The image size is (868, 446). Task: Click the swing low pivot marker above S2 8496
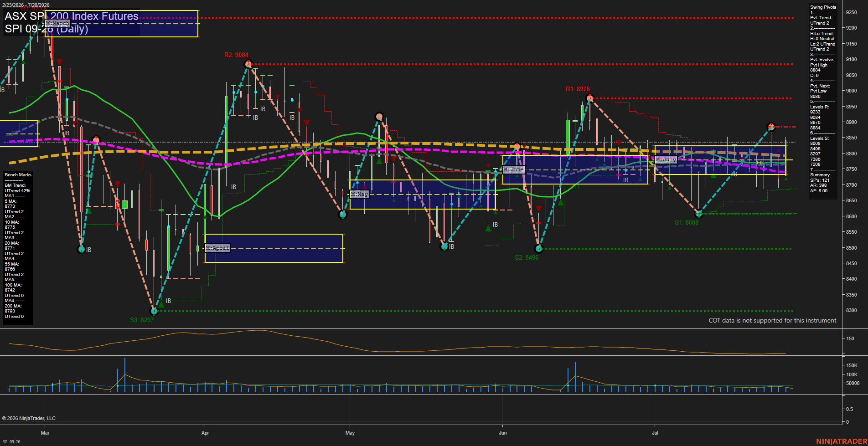pos(539,249)
